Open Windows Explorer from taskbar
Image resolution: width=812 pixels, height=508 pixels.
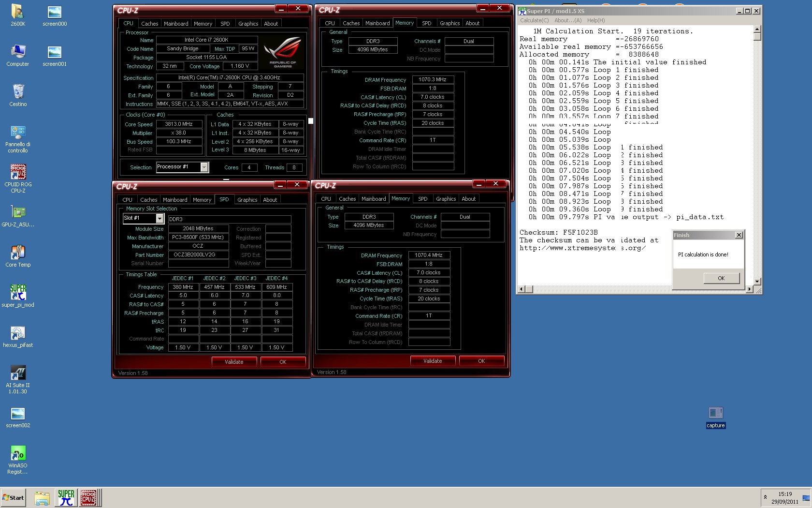pos(42,498)
